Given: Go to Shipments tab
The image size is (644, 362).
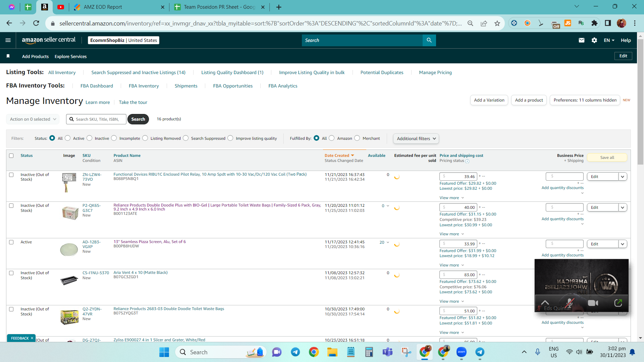Looking at the screenshot, I should click(x=186, y=86).
